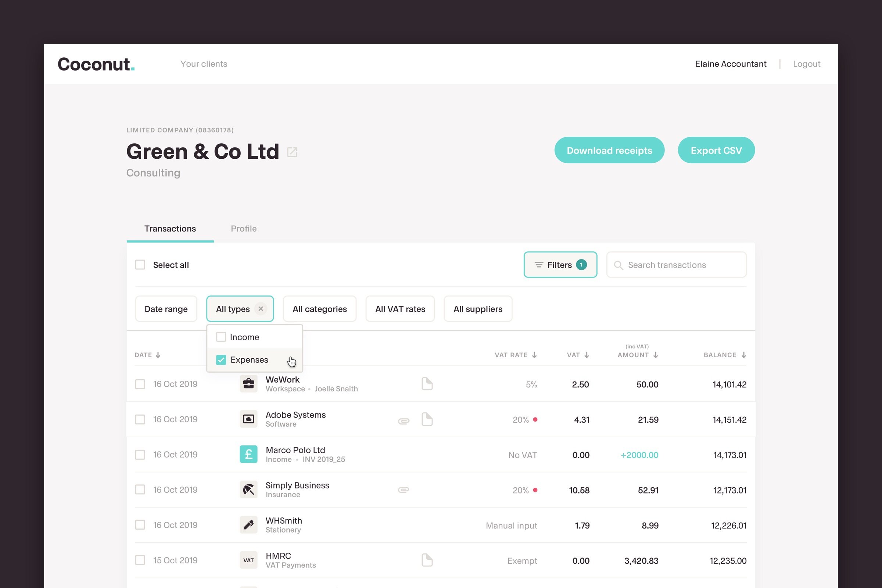Click the Marco Polo Ltd pound income icon

coord(248,454)
